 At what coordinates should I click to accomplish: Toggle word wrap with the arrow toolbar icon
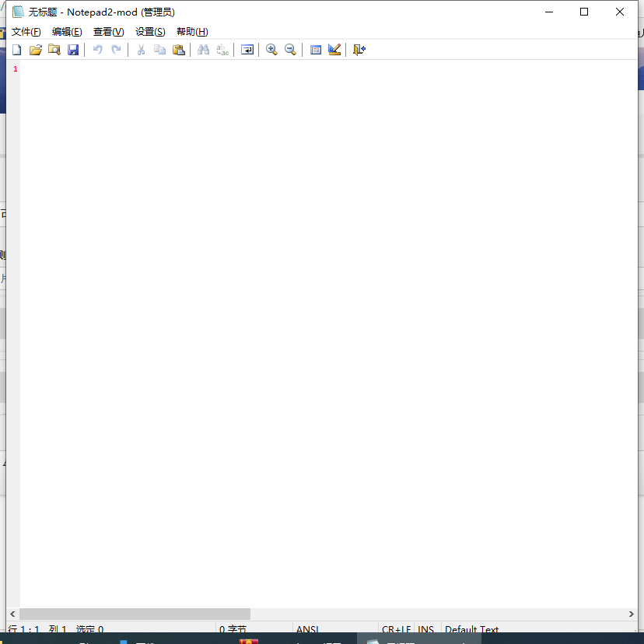[x=247, y=49]
